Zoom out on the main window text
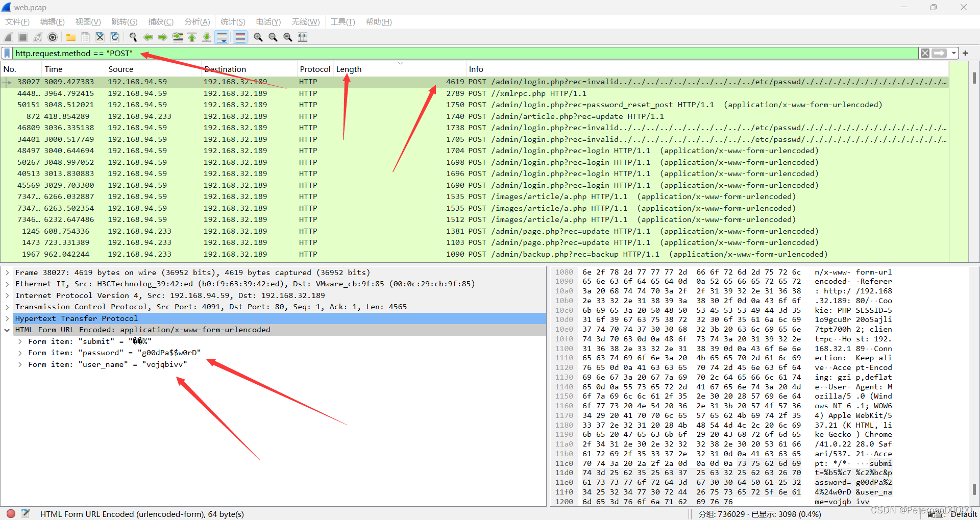The image size is (980, 520). (x=273, y=37)
